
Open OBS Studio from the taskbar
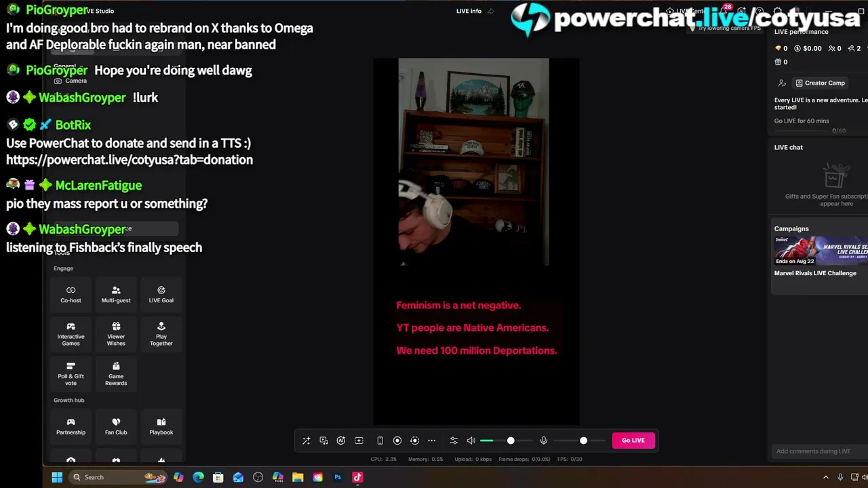click(x=258, y=477)
